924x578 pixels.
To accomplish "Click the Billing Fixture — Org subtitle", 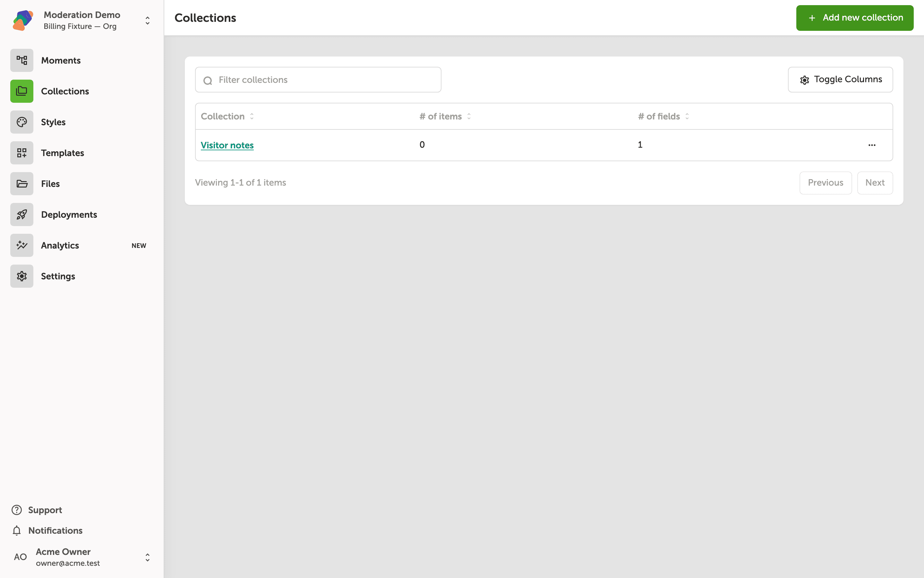I will (x=80, y=26).
